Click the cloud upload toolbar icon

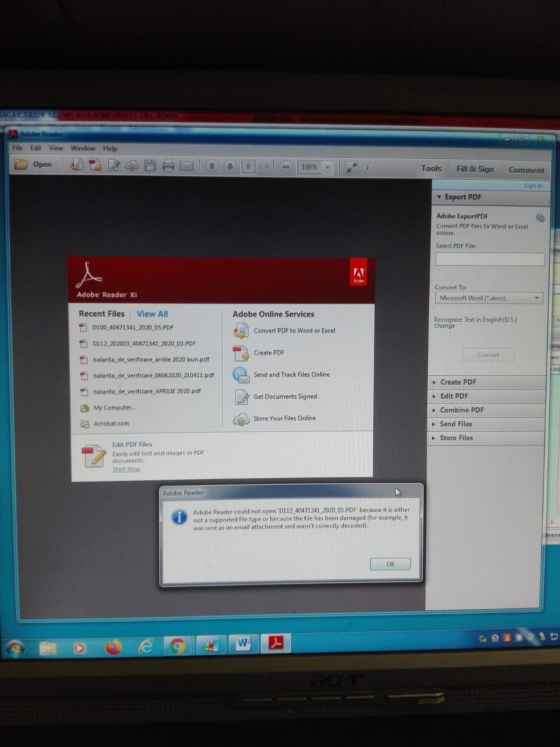pos(132,165)
